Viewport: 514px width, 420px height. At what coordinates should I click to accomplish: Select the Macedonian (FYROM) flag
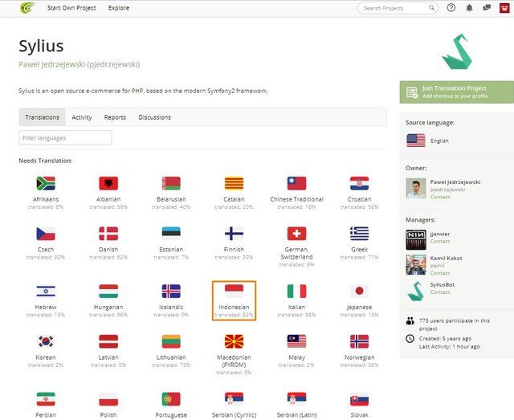(x=234, y=341)
